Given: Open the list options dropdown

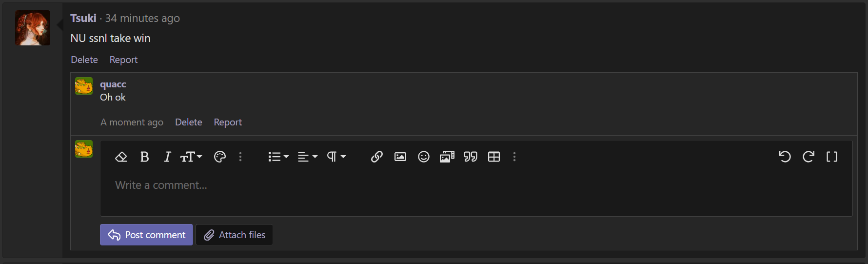Looking at the screenshot, I should (278, 157).
